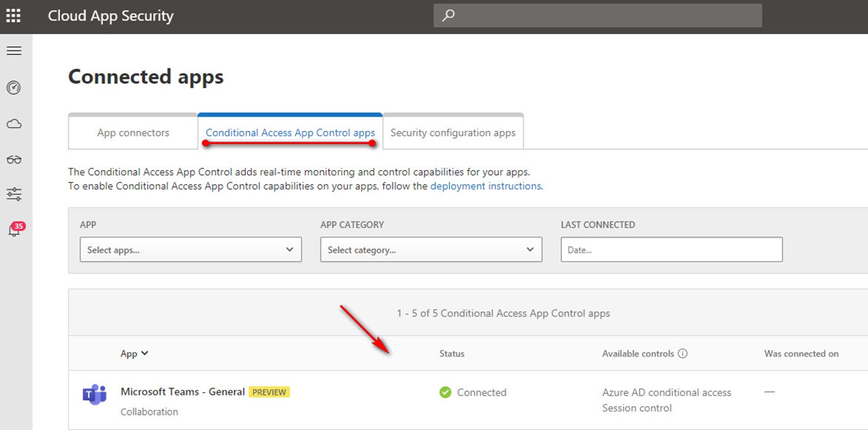
Task: Click the Status column header
Action: tap(452, 354)
